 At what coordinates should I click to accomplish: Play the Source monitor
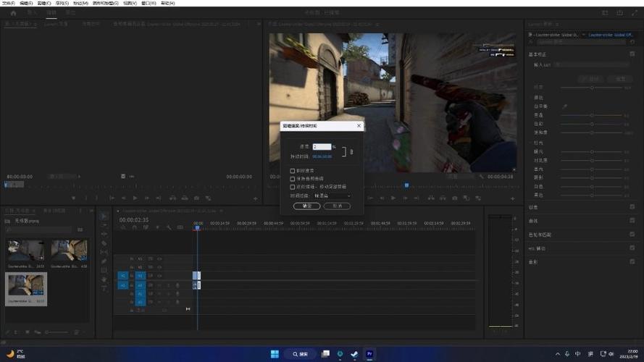point(135,198)
